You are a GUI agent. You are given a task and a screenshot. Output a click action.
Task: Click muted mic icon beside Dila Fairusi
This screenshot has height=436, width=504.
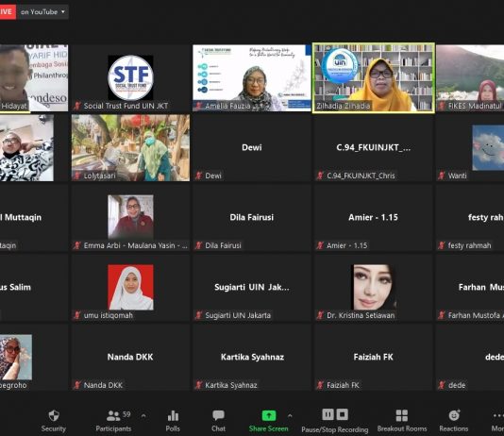(x=198, y=245)
